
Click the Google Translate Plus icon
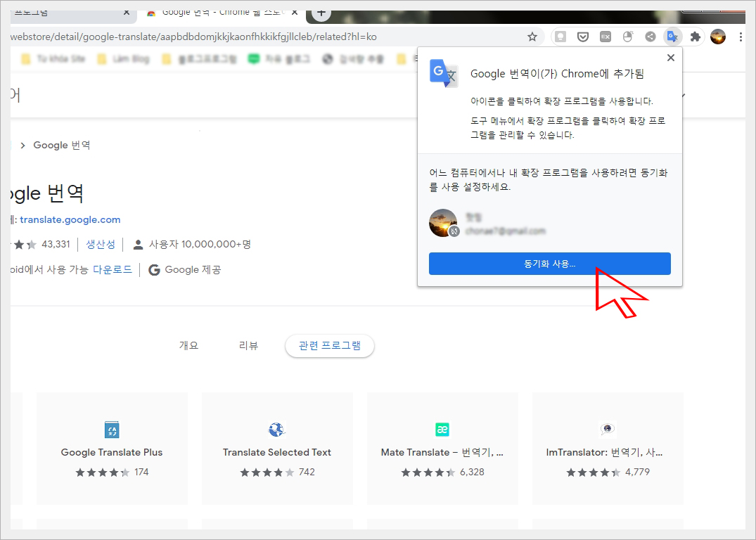[x=112, y=429]
